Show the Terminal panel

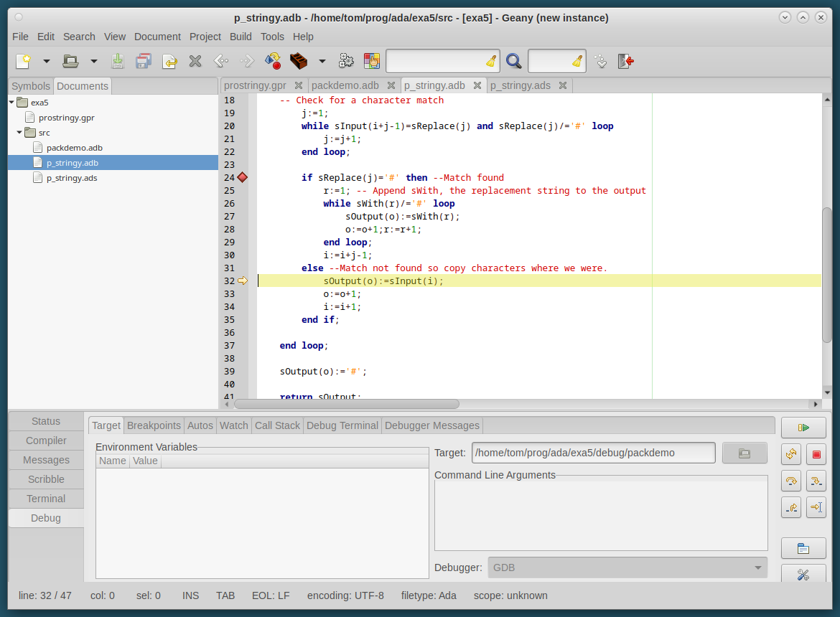(45, 498)
